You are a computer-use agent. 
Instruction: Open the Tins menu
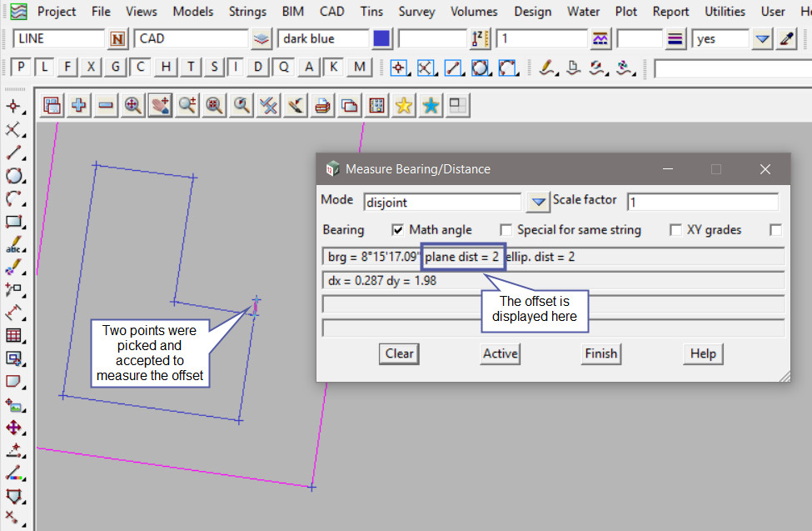coord(371,12)
